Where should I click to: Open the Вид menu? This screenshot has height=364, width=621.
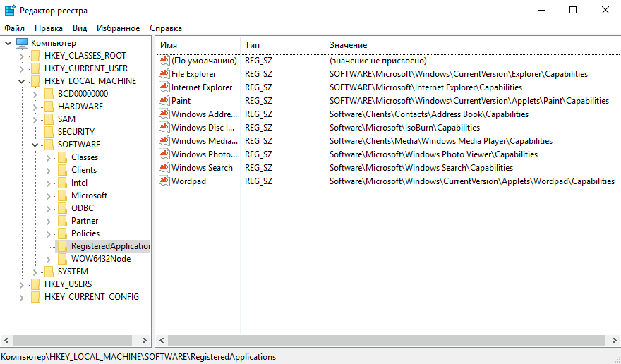click(80, 28)
